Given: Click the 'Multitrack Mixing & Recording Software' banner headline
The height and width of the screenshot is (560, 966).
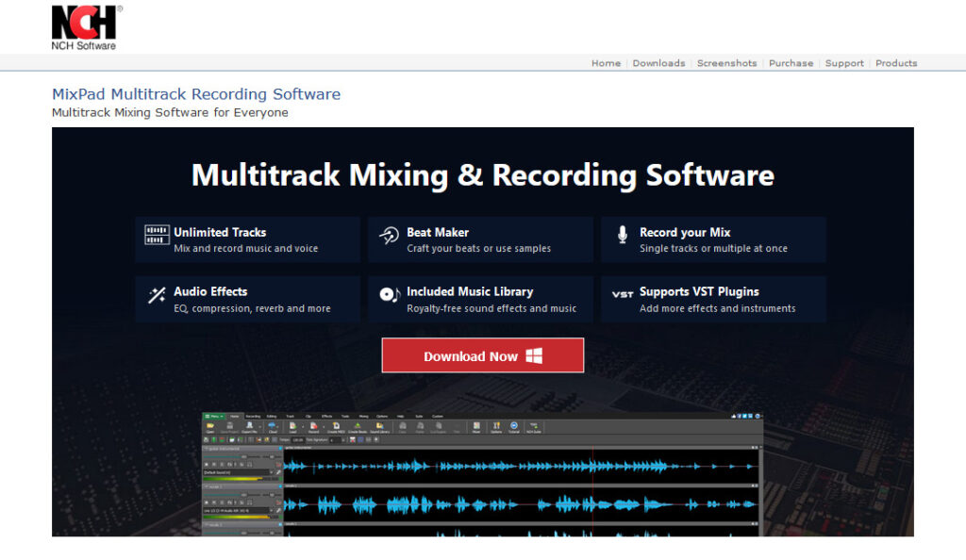Looking at the screenshot, I should [483, 174].
